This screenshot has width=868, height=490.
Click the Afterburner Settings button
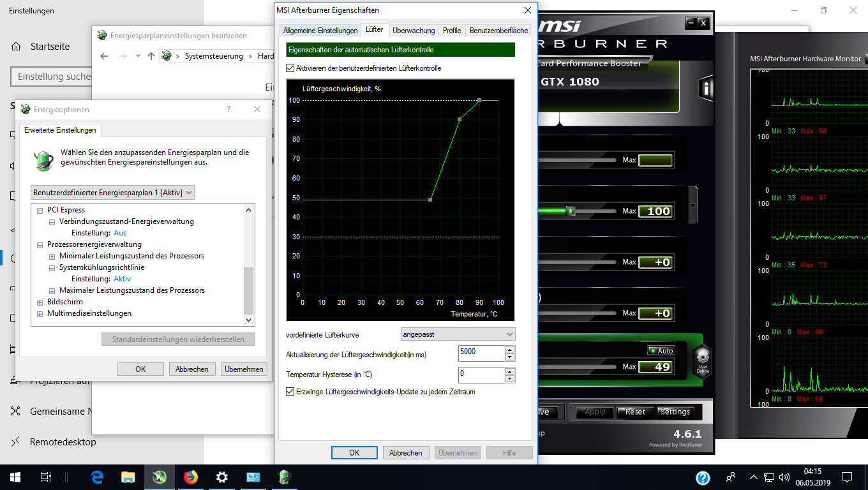[675, 412]
